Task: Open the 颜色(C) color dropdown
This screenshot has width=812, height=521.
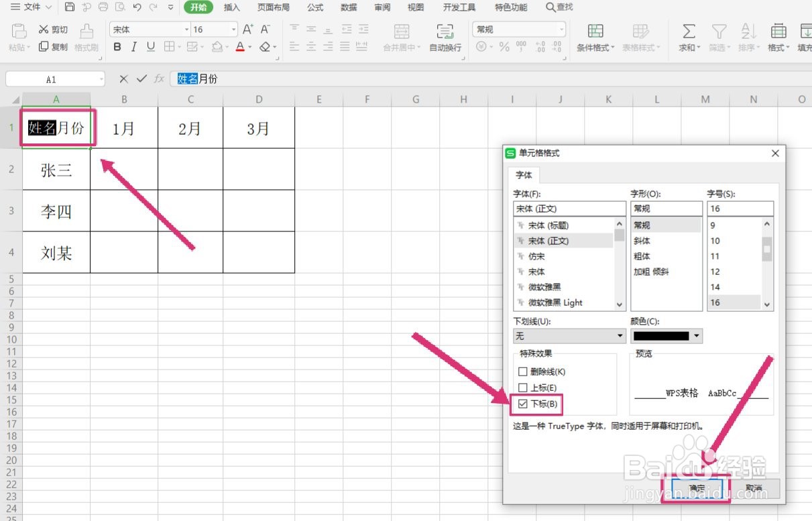Action: tap(697, 336)
